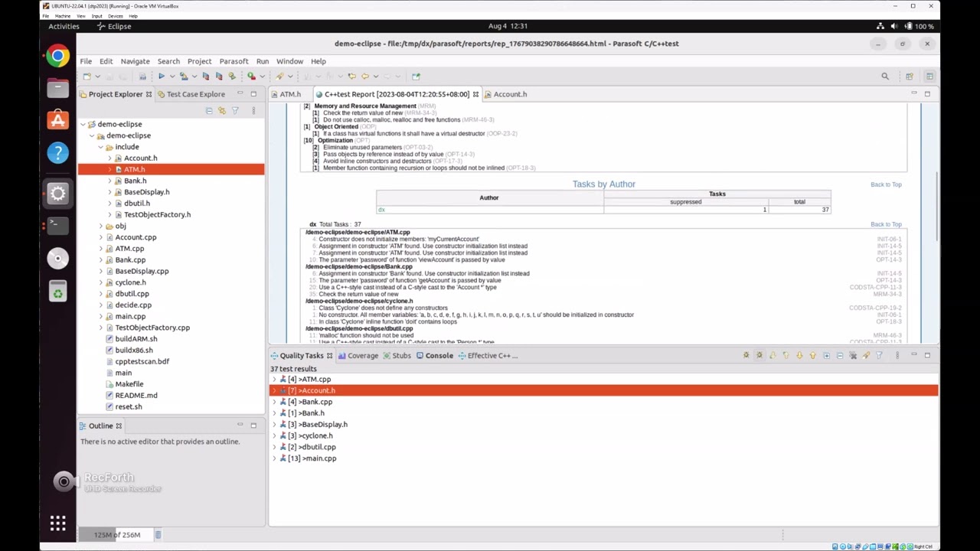Expand the [4] >ATM.cpp results group

[x=274, y=380]
